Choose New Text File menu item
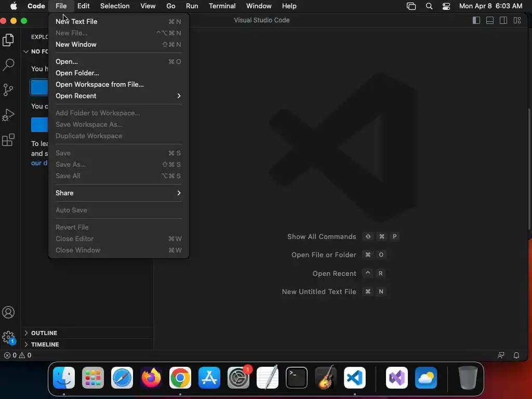 (x=118, y=21)
